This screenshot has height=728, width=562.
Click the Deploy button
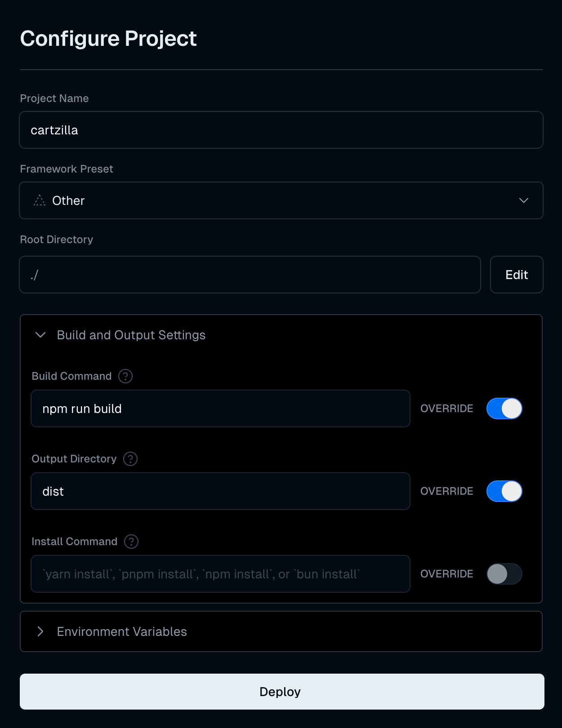pos(281,692)
